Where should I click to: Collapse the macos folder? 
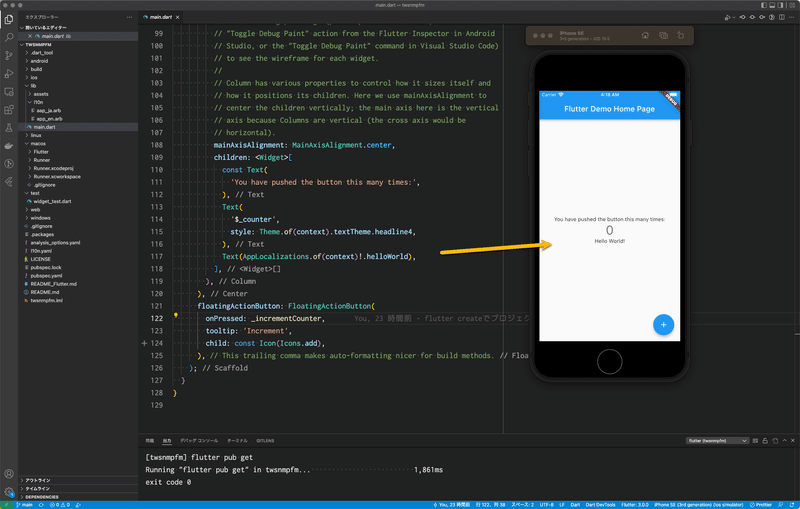coord(78,143)
